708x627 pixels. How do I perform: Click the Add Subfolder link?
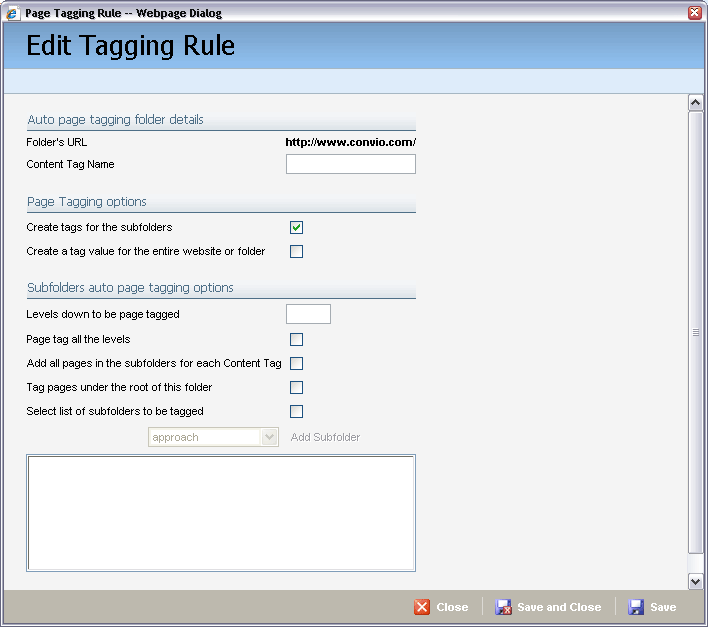(x=325, y=437)
